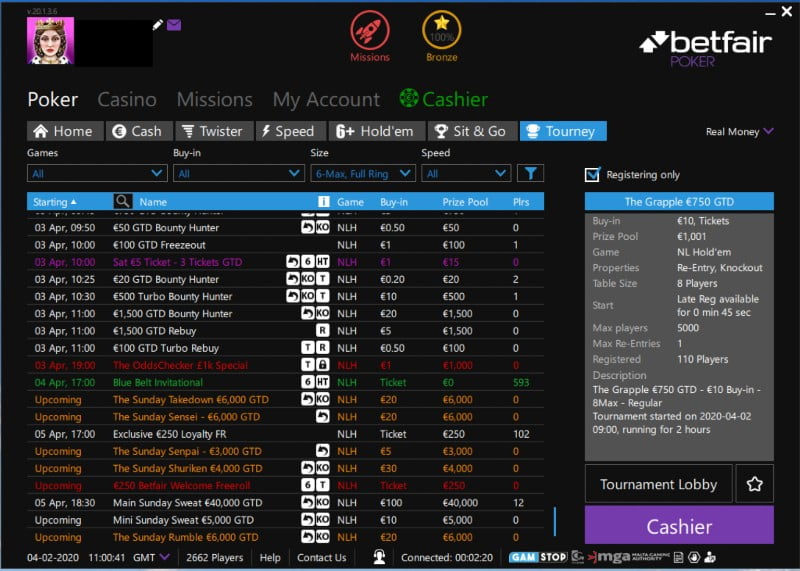The image size is (800, 571).
Task: Open the player avatar picture
Action: click(x=51, y=41)
